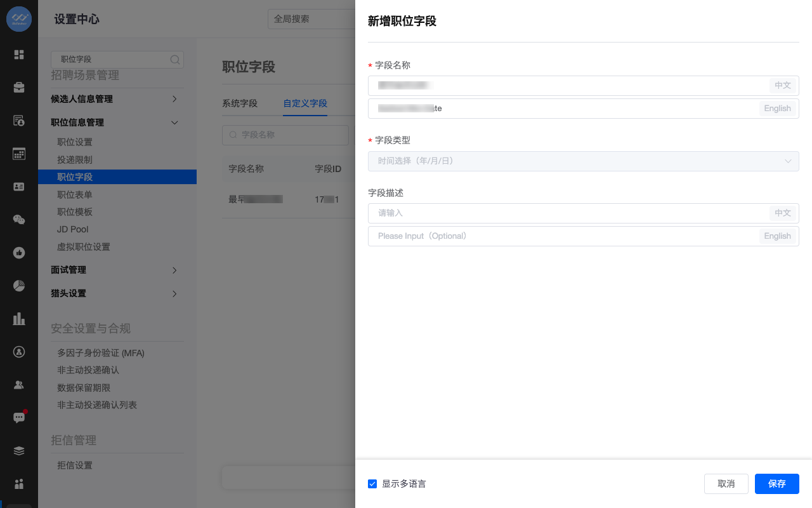The image size is (812, 508).
Task: Click the 字段ID column header
Action: click(328, 169)
